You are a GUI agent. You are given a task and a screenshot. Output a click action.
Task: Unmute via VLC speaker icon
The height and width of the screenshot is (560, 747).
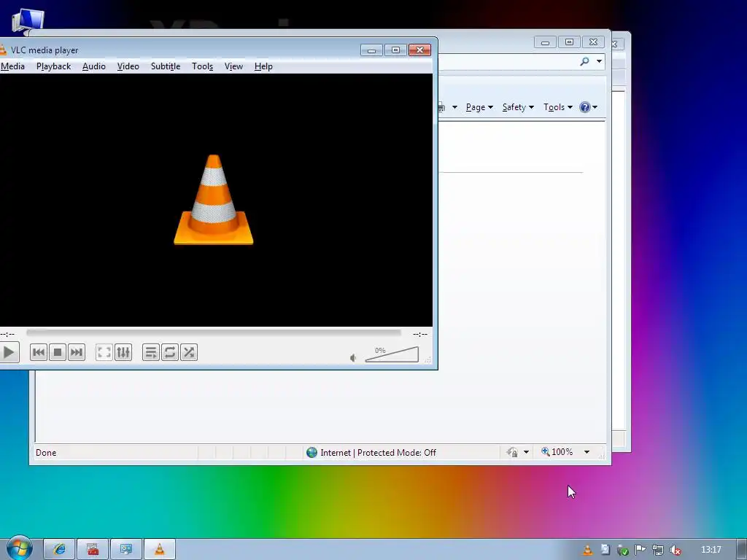(x=353, y=357)
